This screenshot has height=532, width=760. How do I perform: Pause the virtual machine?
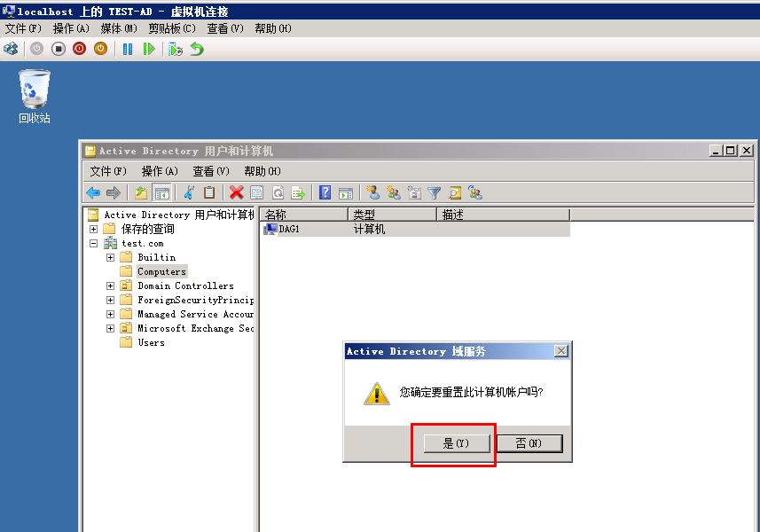pos(128,49)
